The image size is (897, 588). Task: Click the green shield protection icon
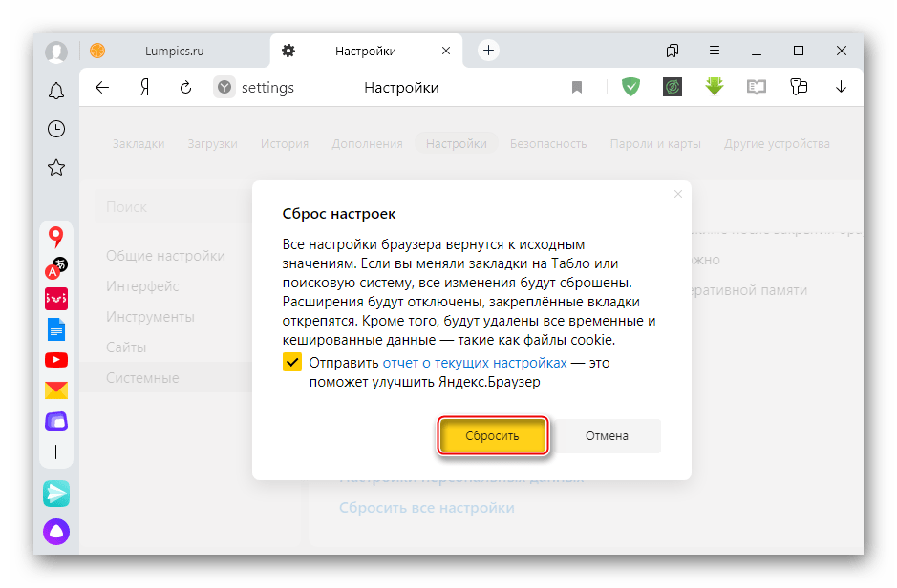pos(630,87)
